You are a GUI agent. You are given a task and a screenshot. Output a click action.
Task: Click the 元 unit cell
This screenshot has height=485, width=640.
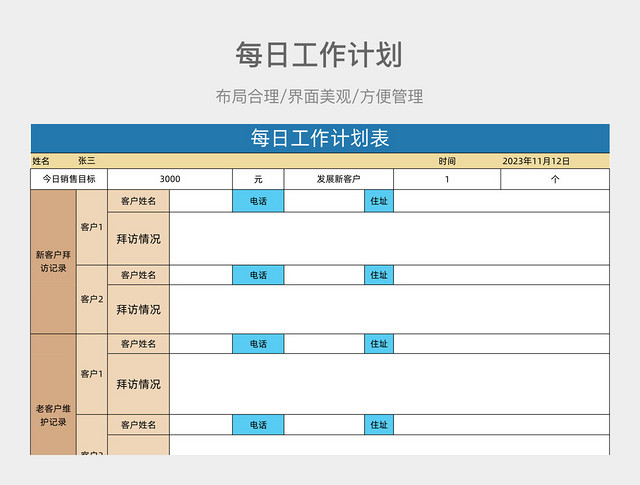258,179
